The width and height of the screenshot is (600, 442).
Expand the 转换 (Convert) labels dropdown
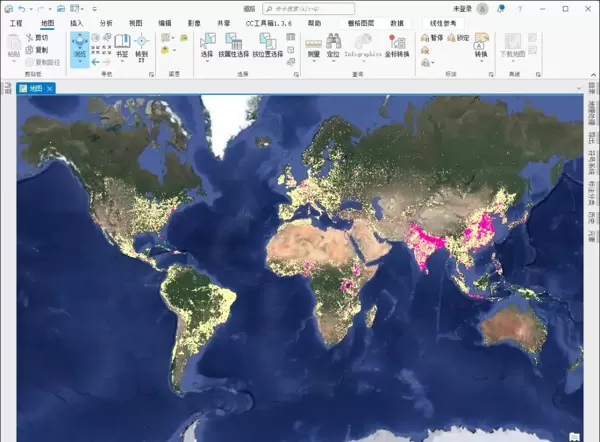click(481, 55)
